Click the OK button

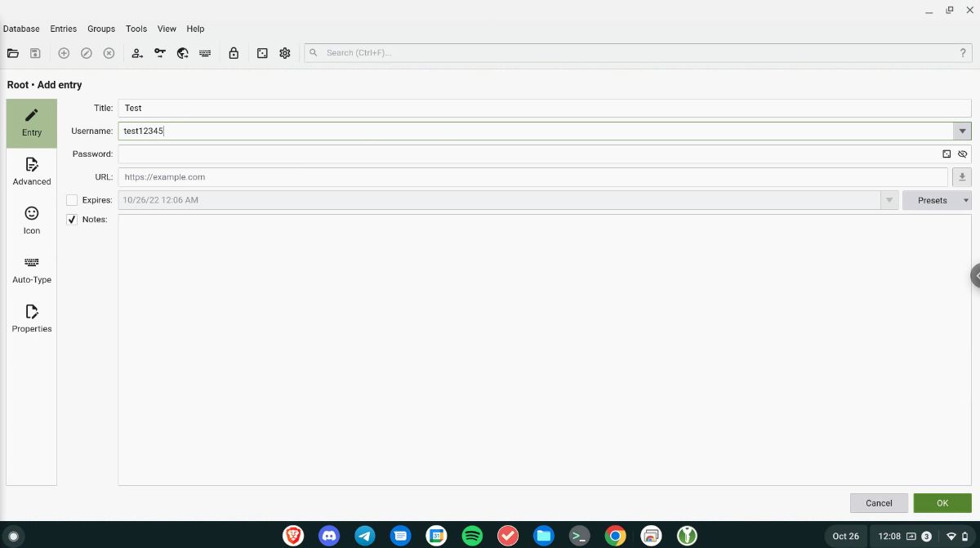pos(942,503)
